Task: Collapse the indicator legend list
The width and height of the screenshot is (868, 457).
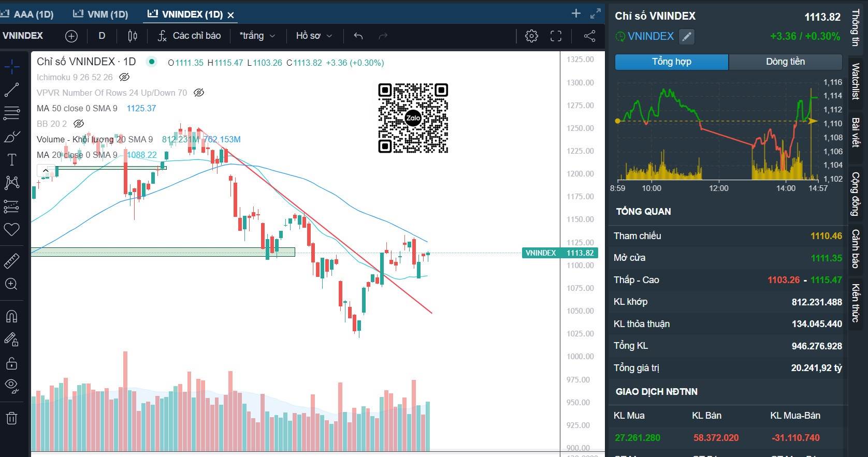Action: (46, 170)
